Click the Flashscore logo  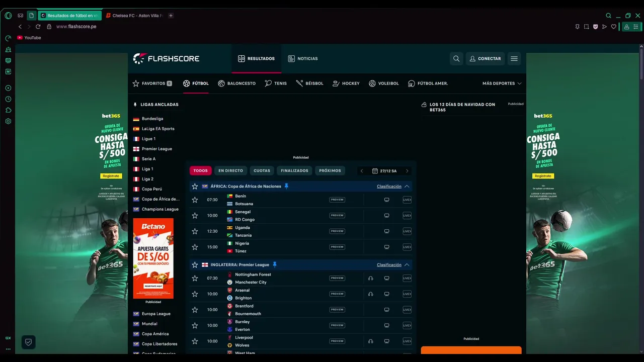166,59
